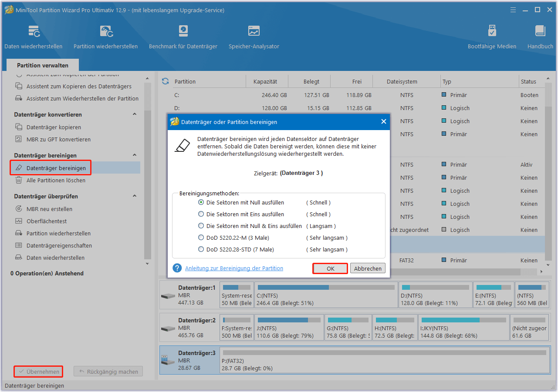Screen dimensions: 558x392
Task: Select DoD 5220.22-M (3 Male) method
Action: click(201, 238)
